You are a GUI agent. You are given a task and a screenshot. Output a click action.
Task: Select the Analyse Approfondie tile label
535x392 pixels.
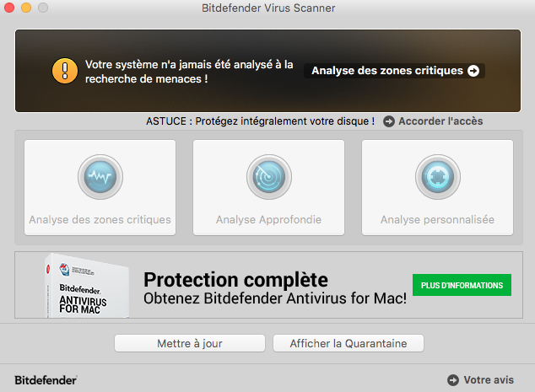coord(268,219)
